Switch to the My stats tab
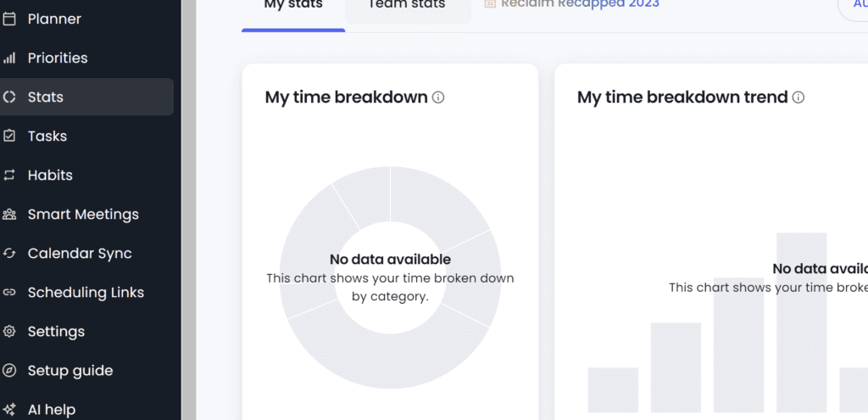The image size is (868, 420). [293, 7]
